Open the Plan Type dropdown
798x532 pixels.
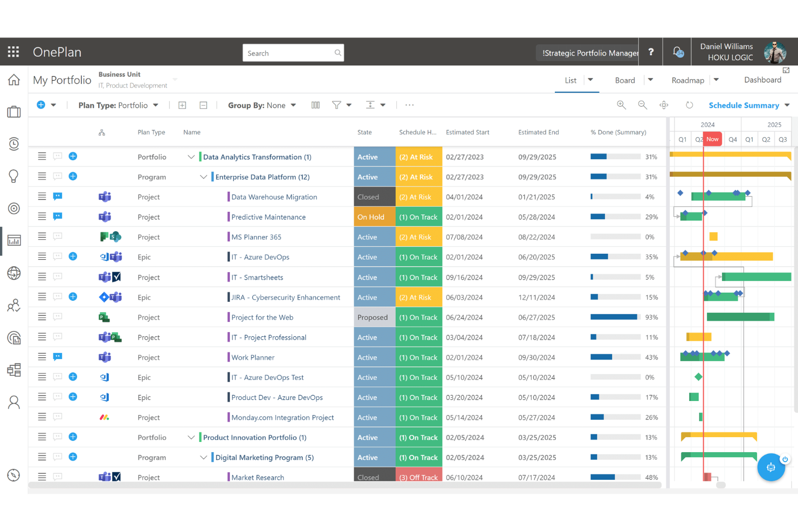tap(119, 105)
